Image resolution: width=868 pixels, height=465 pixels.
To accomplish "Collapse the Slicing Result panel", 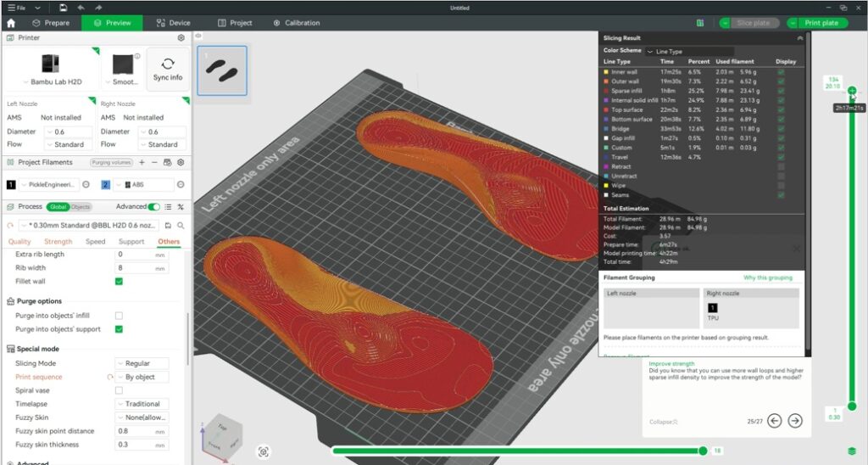I will [800, 38].
